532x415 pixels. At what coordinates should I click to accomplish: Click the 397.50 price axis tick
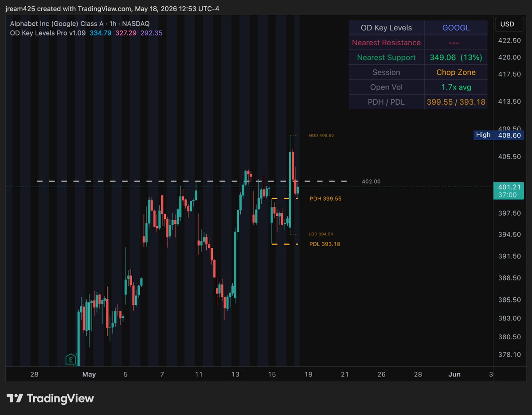pyautogui.click(x=510, y=213)
